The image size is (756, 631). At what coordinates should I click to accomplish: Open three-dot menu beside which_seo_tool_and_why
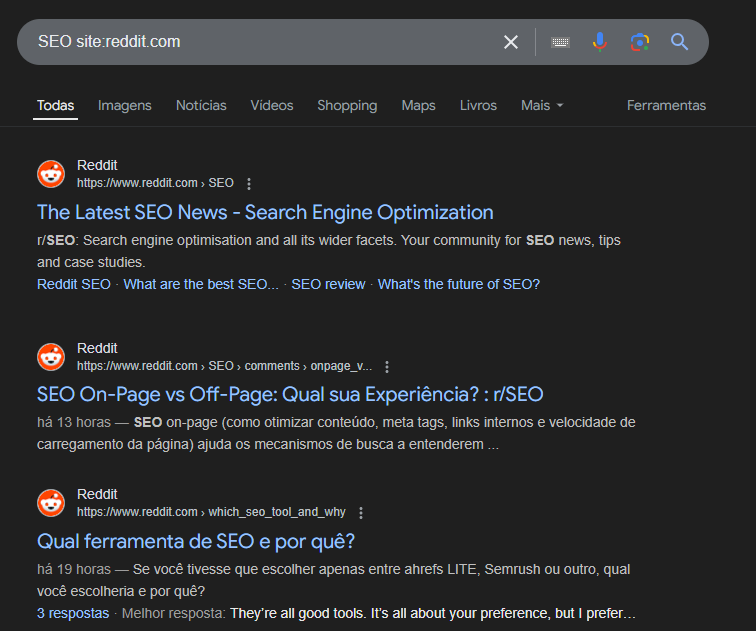361,512
